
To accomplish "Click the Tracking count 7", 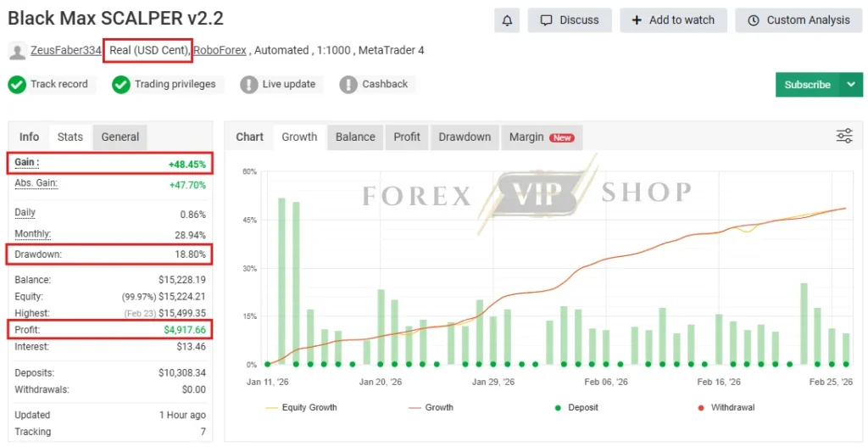I will (x=203, y=432).
